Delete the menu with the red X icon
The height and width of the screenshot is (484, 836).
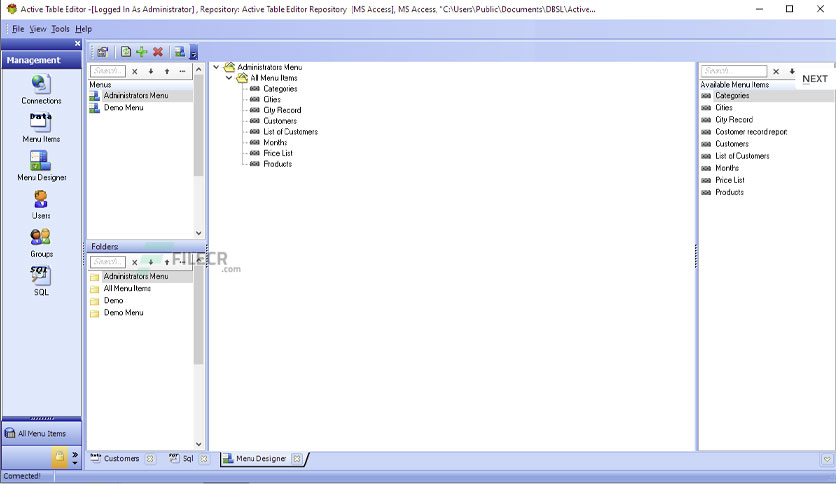pyautogui.click(x=158, y=52)
